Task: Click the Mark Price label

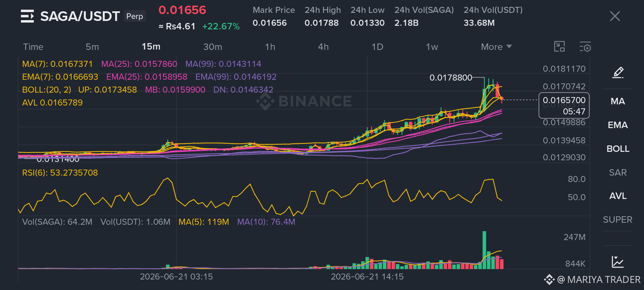Action: pyautogui.click(x=274, y=10)
